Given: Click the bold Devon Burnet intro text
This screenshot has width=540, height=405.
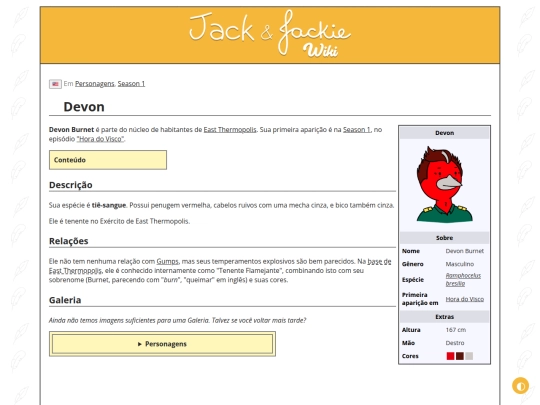Looking at the screenshot, I should [71, 129].
